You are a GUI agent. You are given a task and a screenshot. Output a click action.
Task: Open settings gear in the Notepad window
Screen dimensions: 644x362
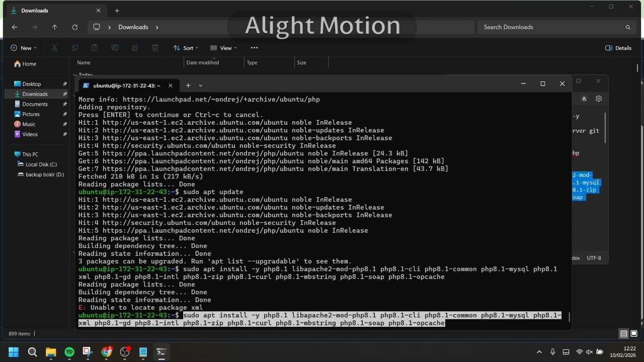[599, 99]
